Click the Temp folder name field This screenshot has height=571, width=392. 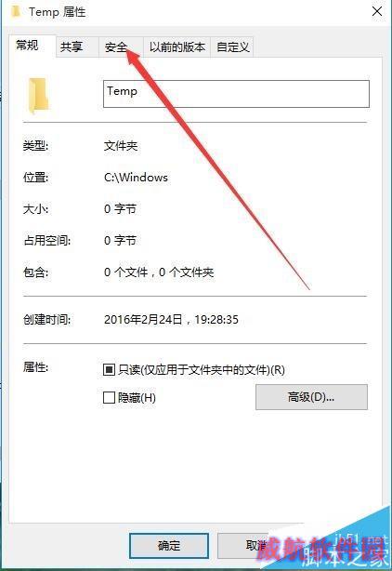click(x=236, y=94)
